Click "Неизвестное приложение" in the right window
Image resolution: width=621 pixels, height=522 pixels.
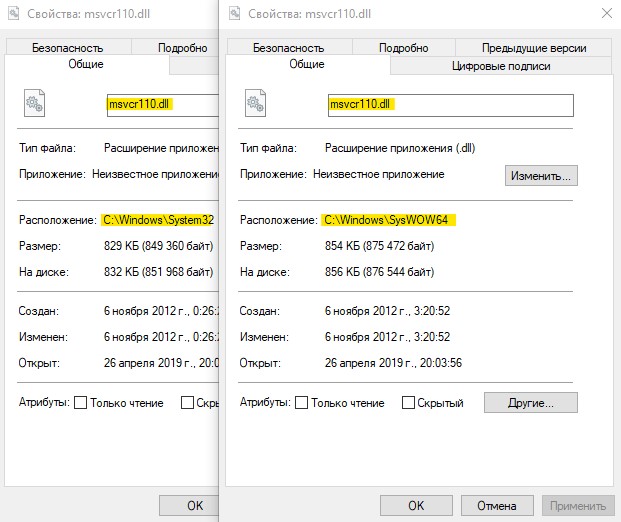tap(379, 174)
